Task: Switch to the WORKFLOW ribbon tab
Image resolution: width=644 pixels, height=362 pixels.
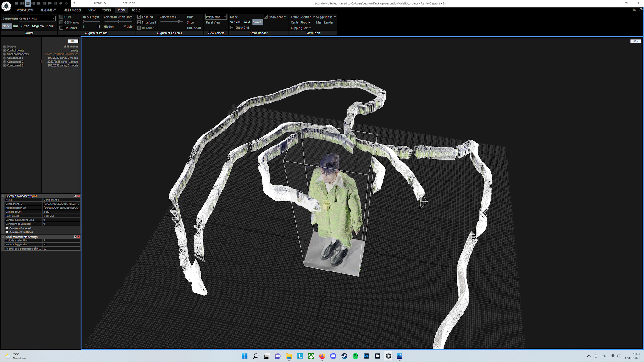Action: (25, 10)
